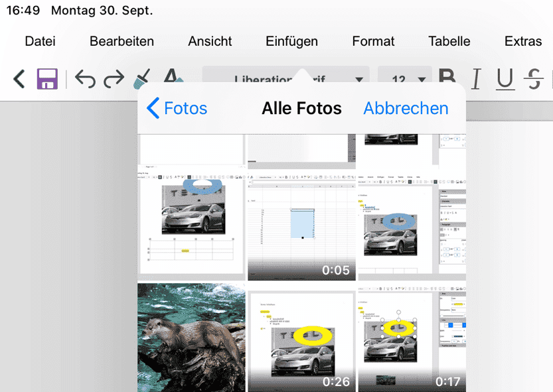Go back to Fotos albums
The width and height of the screenshot is (553, 392).
coord(177,108)
